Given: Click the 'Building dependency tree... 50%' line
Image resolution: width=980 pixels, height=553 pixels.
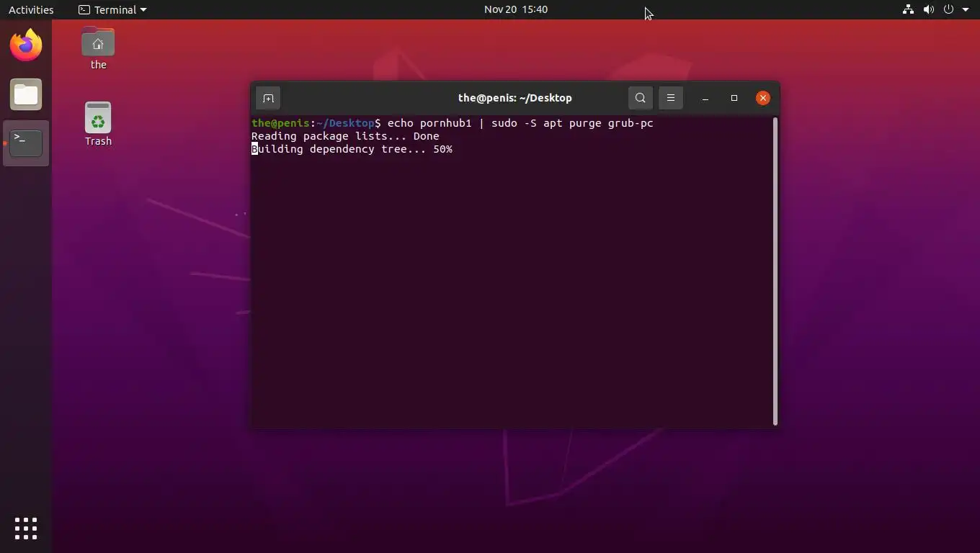Looking at the screenshot, I should coord(352,149).
